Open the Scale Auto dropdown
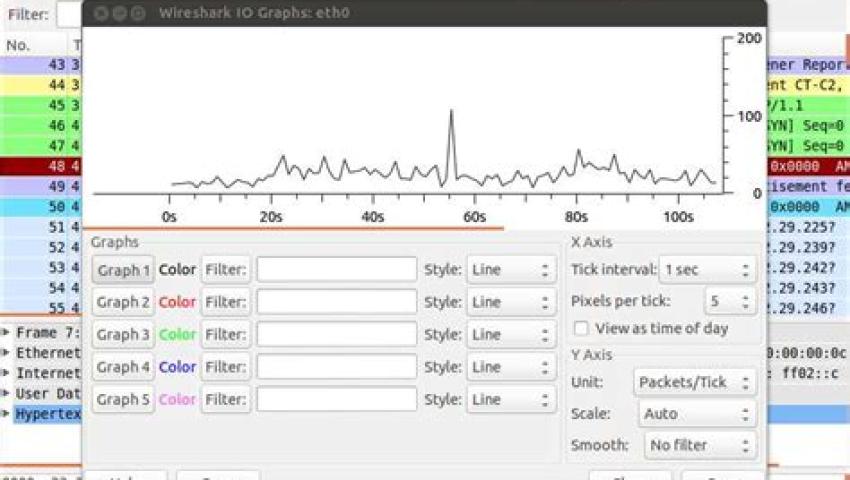The image size is (850, 480). 698,414
